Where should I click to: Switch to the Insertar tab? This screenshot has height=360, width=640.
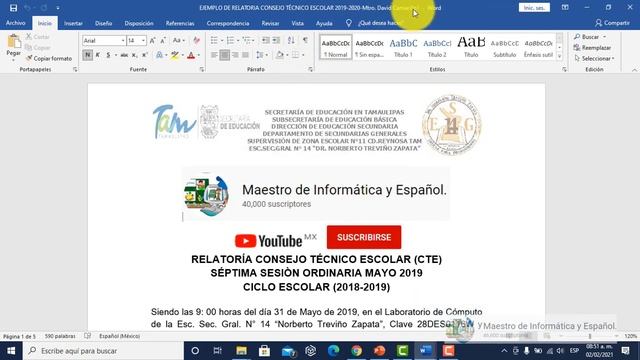tap(73, 23)
